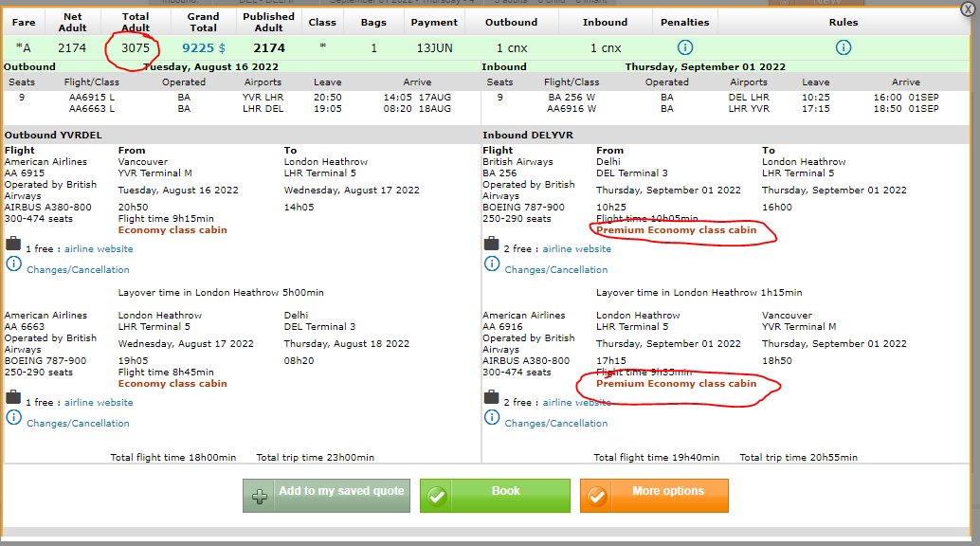Open the Rules info icon

843,47
